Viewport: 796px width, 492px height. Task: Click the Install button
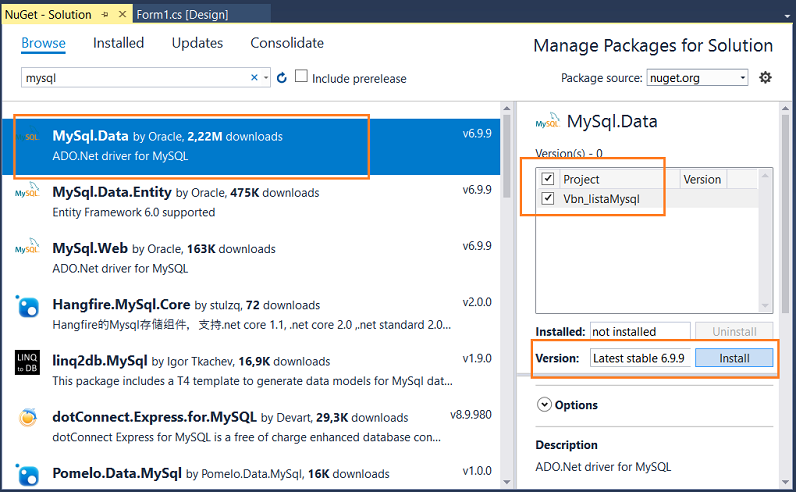[734, 358]
